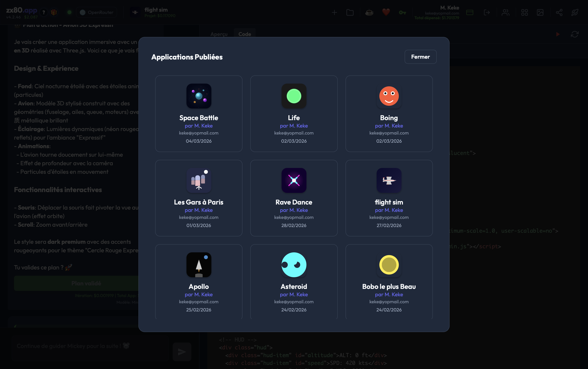The image size is (588, 369).
Task: Click the OpenRouter provider button
Action: (97, 12)
